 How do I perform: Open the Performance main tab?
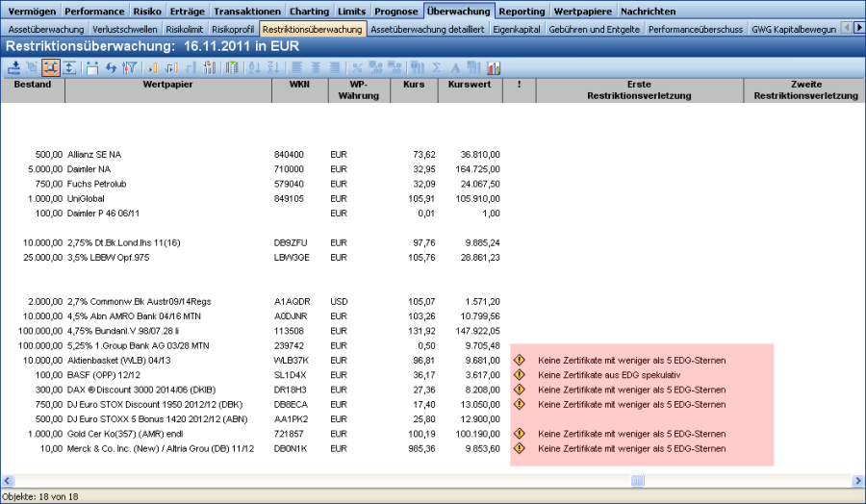click(x=95, y=11)
